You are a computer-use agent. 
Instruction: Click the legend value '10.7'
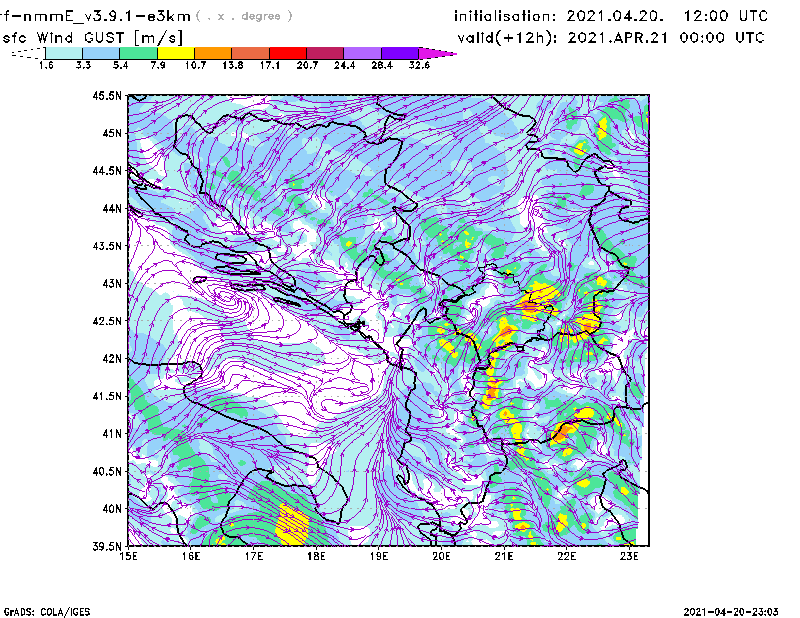[195, 65]
